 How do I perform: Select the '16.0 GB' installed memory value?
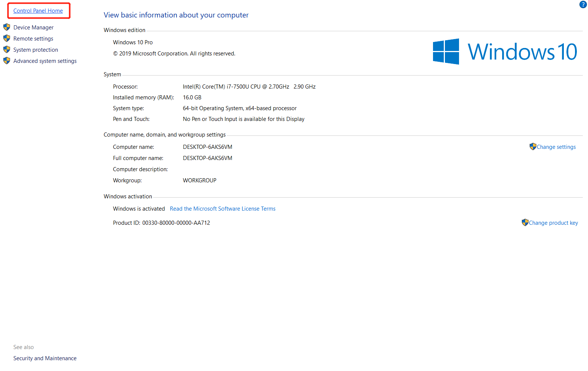[x=192, y=97]
